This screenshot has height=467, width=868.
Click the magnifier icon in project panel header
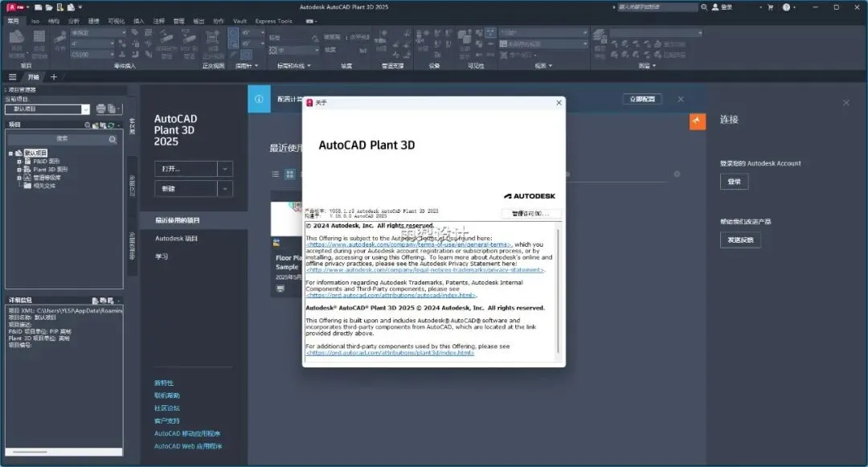[88, 125]
